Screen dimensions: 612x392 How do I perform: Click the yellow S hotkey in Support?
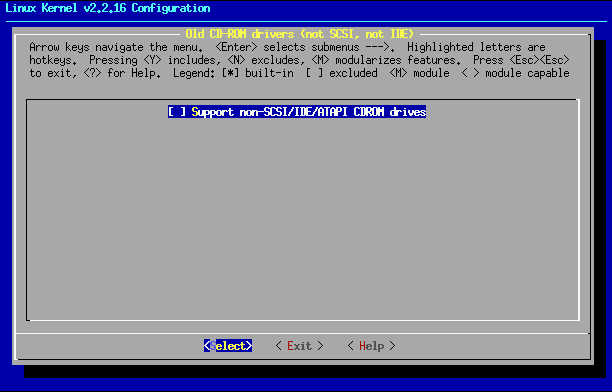pos(195,112)
